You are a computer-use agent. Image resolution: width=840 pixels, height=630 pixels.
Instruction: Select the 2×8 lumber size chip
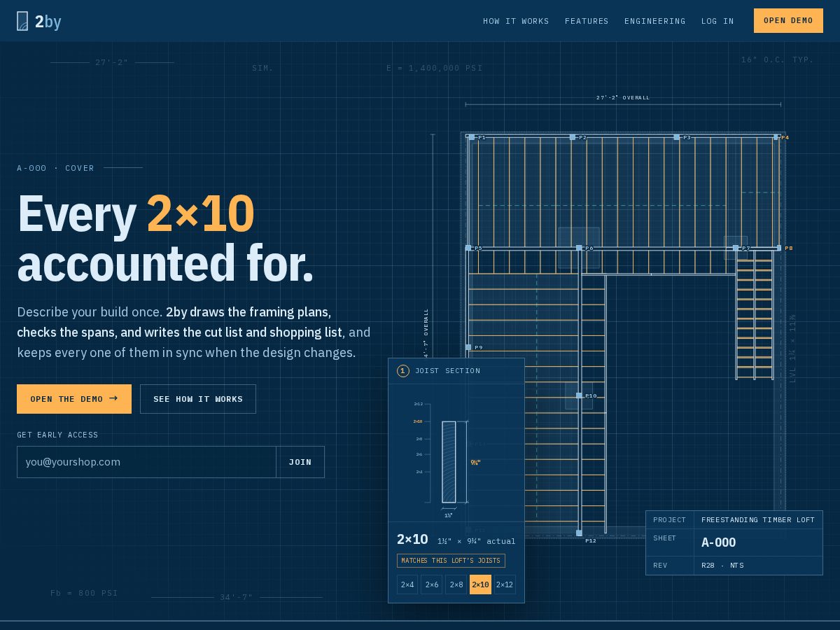point(456,584)
